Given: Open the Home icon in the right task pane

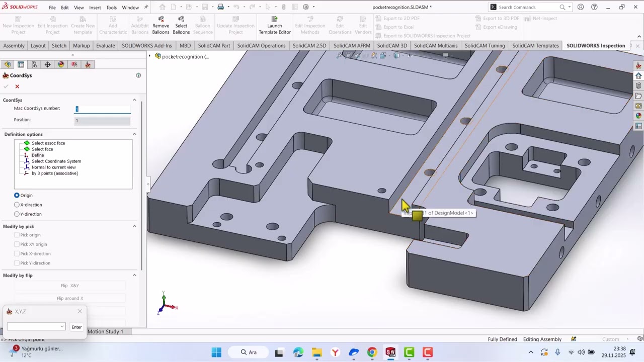Looking at the screenshot, I should [x=638, y=75].
